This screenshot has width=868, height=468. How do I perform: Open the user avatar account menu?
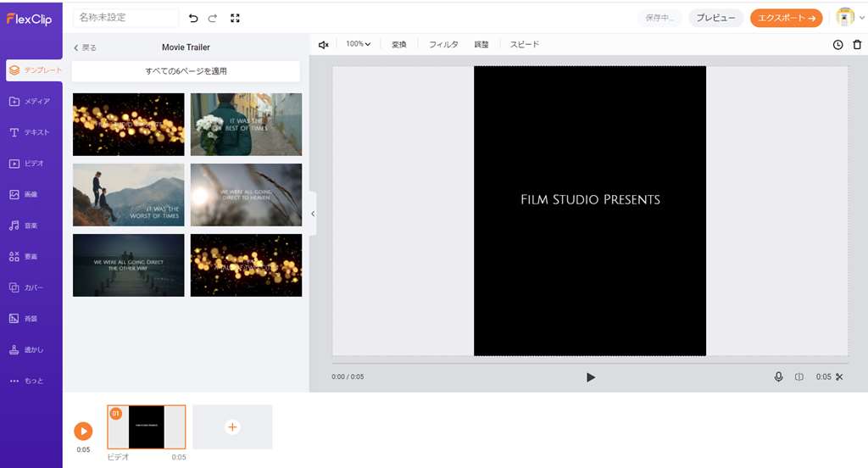tap(845, 18)
